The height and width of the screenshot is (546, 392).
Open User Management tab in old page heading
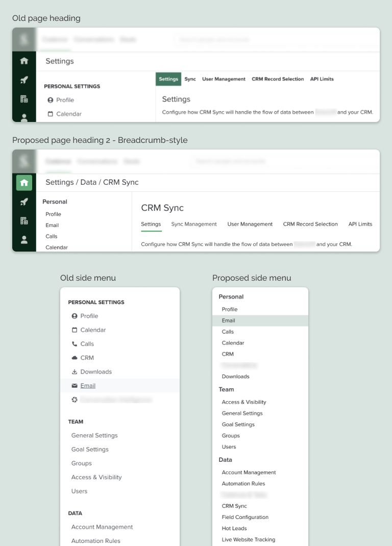(x=224, y=79)
